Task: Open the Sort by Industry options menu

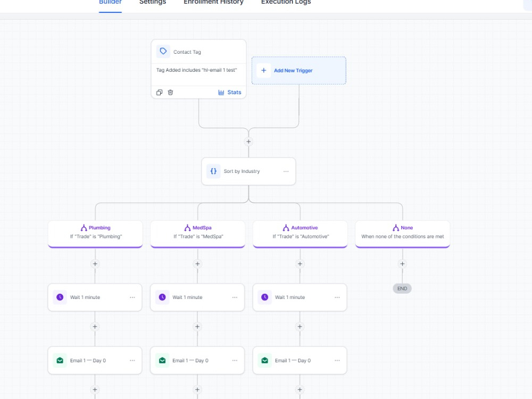Action: point(286,171)
